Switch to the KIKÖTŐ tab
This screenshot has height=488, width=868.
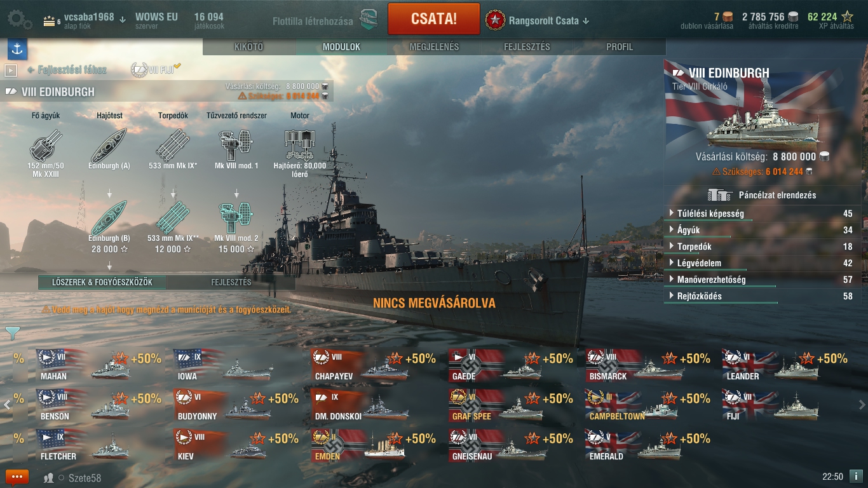(x=249, y=47)
